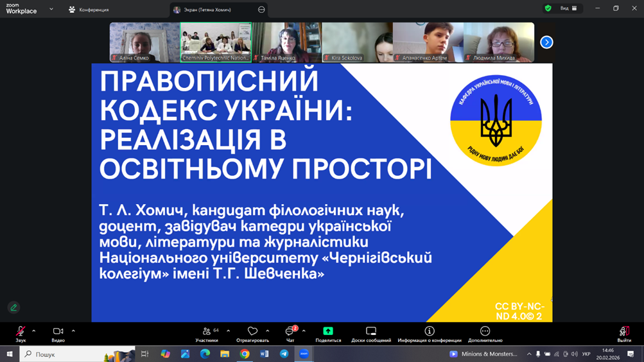
Task: Open Доски сообщений whiteboards
Action: point(371,332)
